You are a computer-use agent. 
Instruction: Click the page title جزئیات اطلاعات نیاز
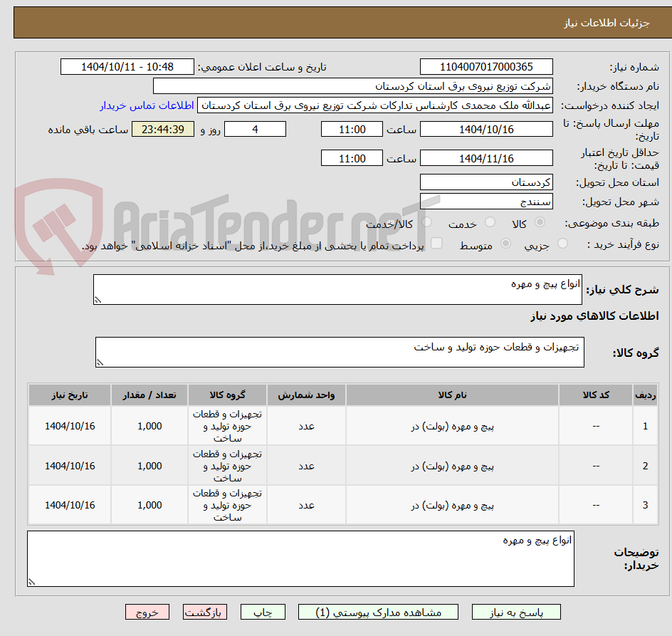click(x=606, y=23)
